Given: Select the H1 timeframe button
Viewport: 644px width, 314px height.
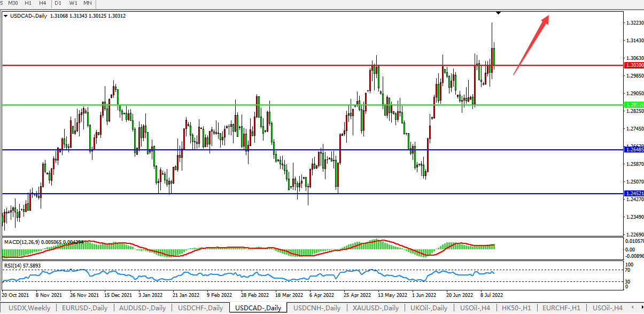Looking at the screenshot, I should 28,3.
